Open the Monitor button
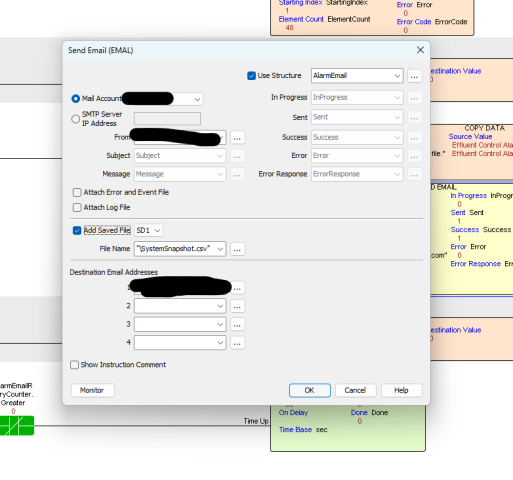The width and height of the screenshot is (513, 480). click(92, 390)
